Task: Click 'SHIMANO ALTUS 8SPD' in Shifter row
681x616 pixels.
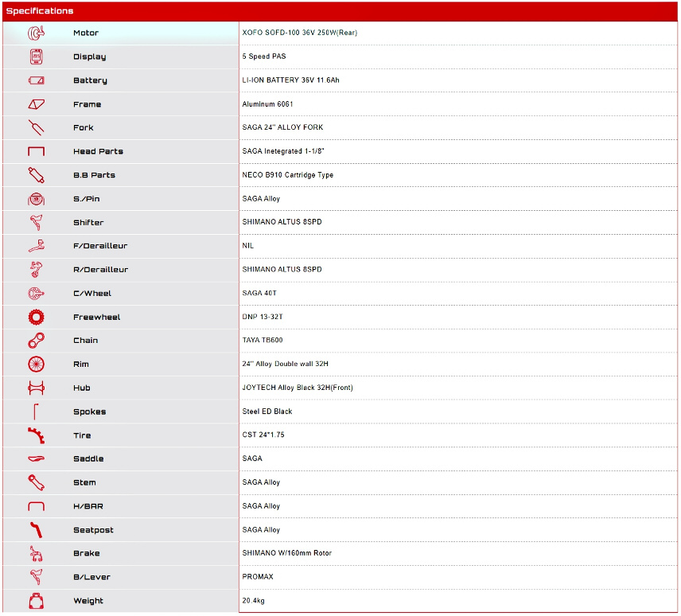Action: [282, 222]
